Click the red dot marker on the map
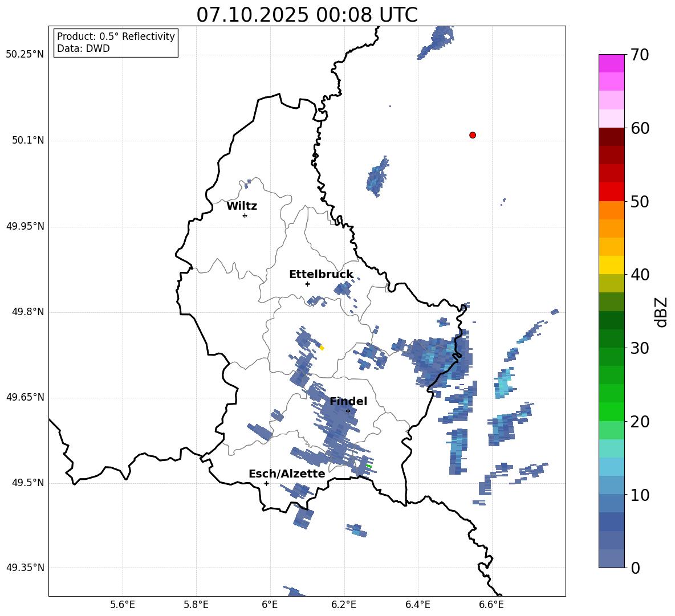675x616 pixels. click(472, 135)
